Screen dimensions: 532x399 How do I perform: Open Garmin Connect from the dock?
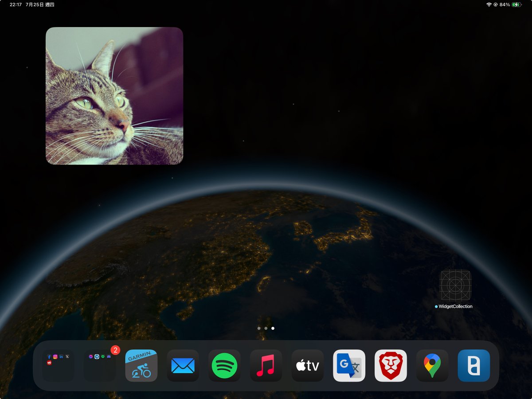(141, 366)
